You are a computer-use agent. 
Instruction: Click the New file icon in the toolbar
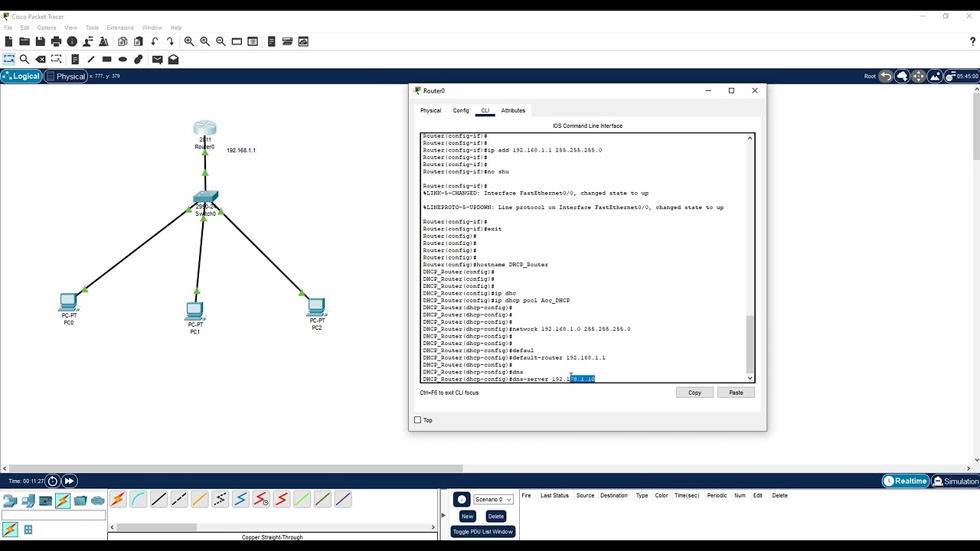tap(8, 41)
